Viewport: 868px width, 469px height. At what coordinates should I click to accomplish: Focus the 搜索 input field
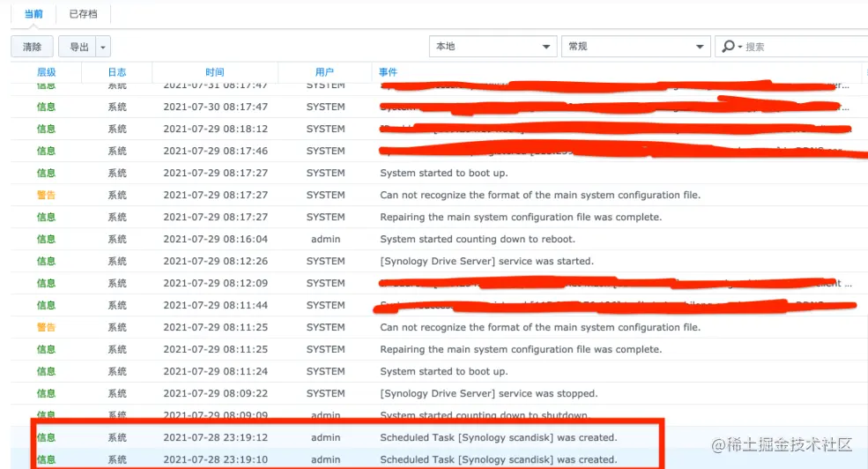point(805,47)
